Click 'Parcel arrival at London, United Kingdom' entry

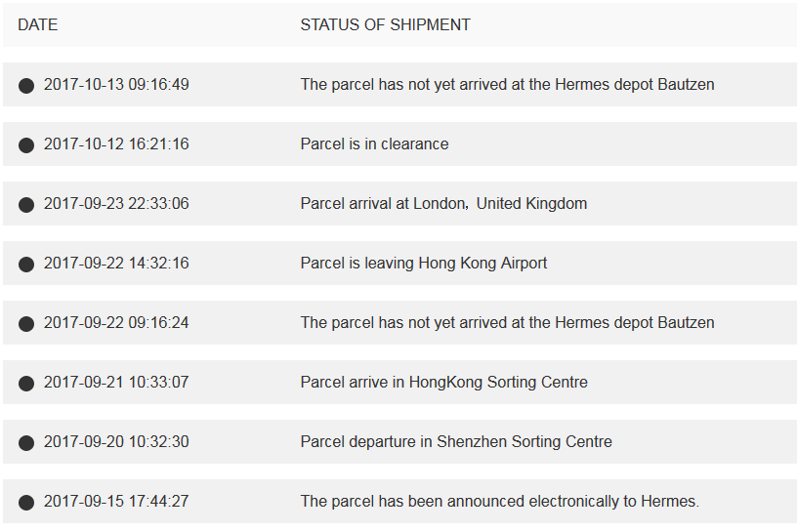point(443,203)
